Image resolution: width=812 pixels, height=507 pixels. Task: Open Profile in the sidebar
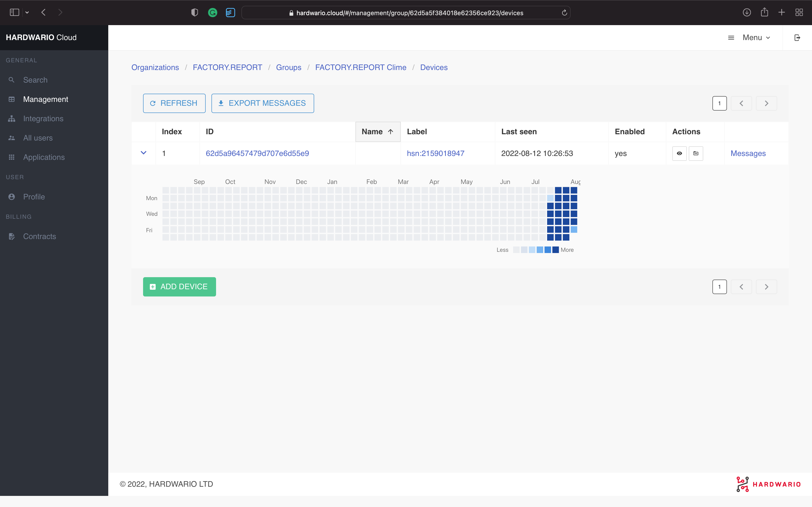[34, 197]
